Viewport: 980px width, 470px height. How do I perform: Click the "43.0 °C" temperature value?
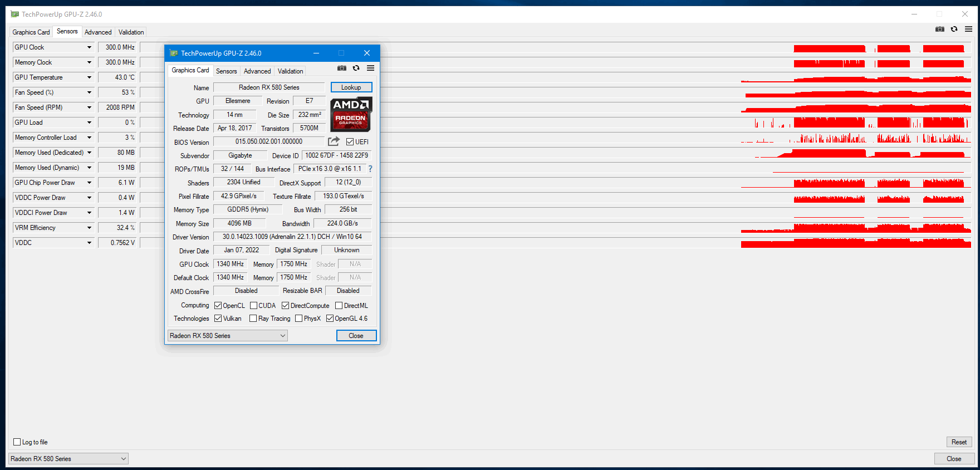pos(117,77)
